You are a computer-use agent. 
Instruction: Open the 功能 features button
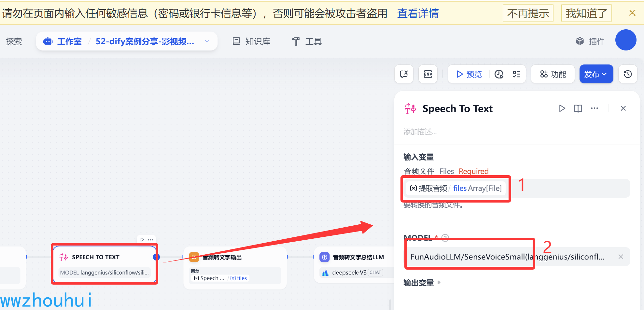coord(553,74)
